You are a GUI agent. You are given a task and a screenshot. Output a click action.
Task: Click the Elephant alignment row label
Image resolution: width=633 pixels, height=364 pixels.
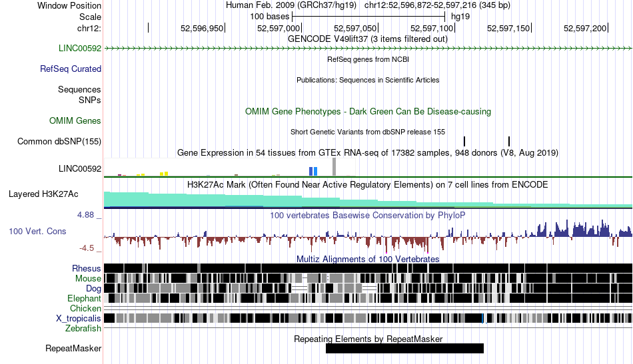(x=84, y=299)
